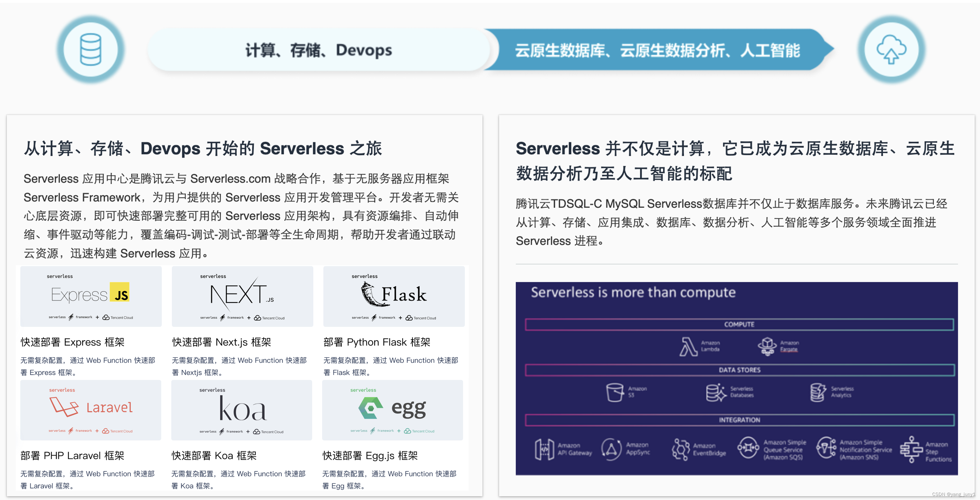
Task: Click the Serverless Databases icon
Action: pyautogui.click(x=715, y=392)
